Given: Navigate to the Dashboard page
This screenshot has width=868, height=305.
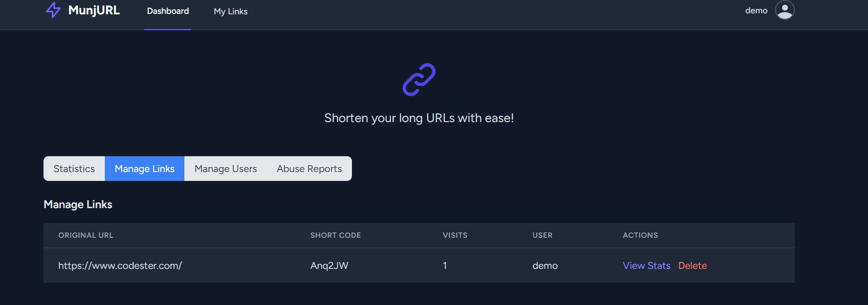Looking at the screenshot, I should (x=168, y=10).
